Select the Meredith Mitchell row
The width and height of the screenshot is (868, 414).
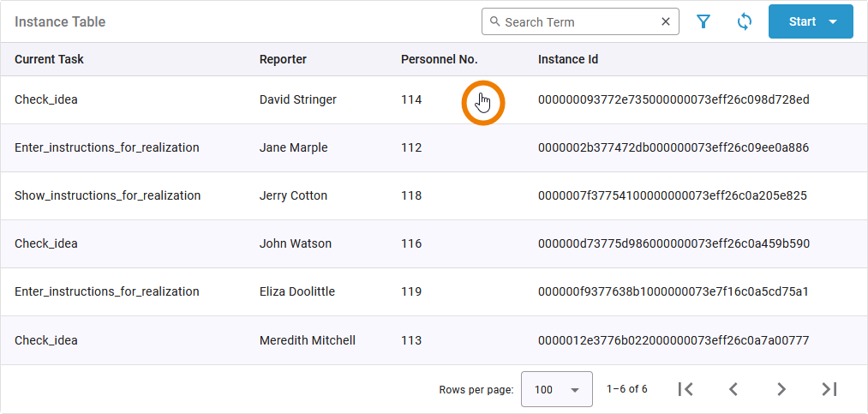pos(307,340)
